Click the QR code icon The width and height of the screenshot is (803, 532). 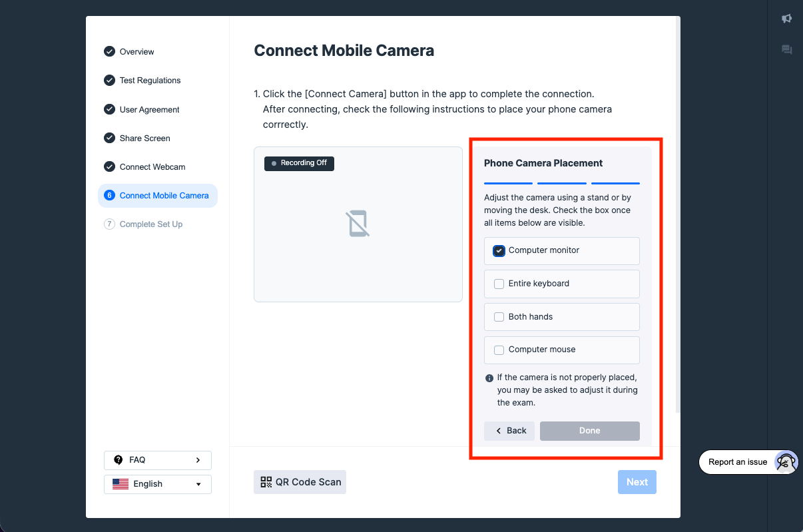click(x=266, y=482)
